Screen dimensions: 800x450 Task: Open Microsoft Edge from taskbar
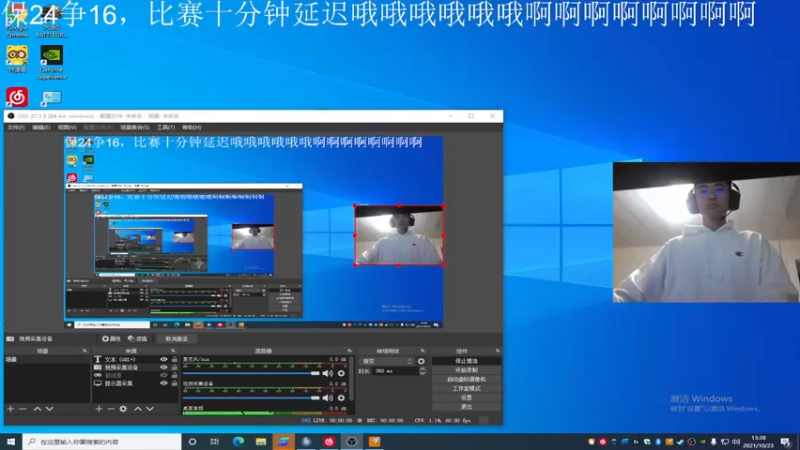pyautogui.click(x=238, y=442)
